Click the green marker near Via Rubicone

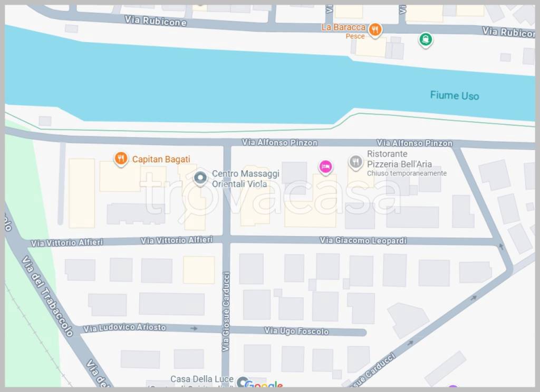pos(426,40)
